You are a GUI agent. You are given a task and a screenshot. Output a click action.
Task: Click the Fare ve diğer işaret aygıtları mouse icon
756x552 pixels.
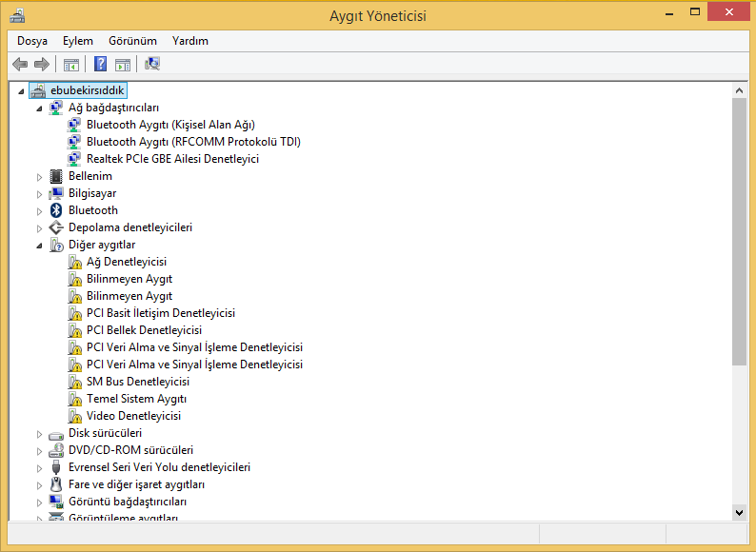point(56,484)
